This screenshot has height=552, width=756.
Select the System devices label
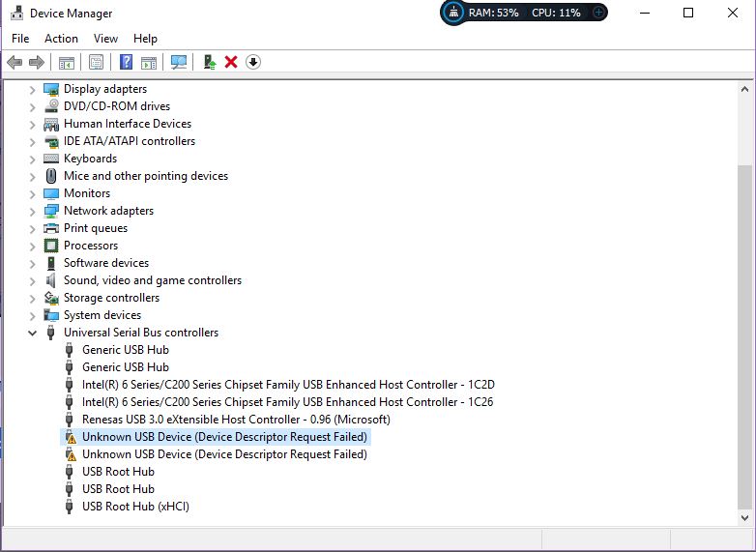click(102, 315)
